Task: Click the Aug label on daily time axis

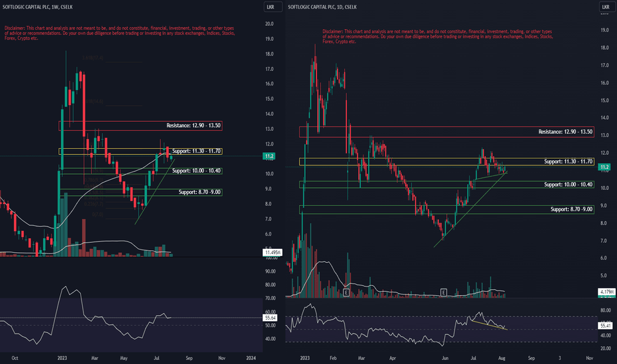Action: pos(502,358)
